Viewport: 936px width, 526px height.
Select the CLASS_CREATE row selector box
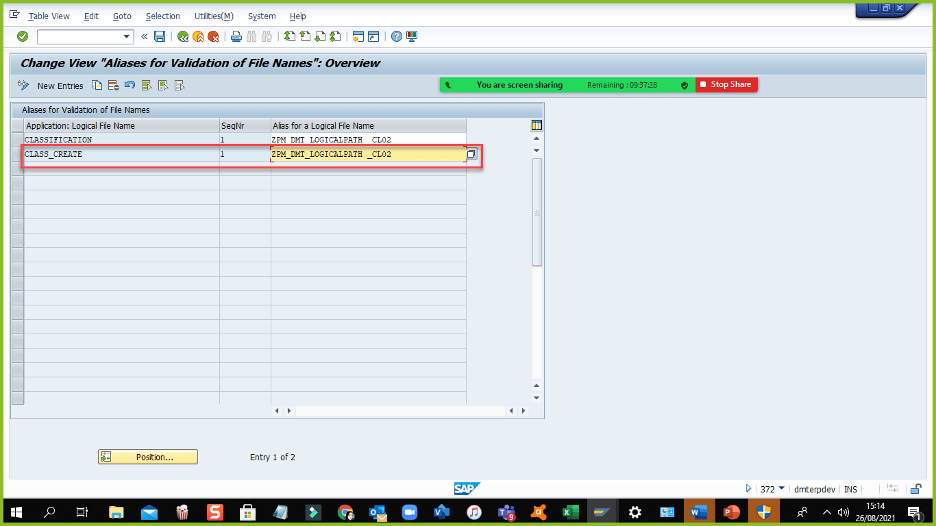pyautogui.click(x=16, y=155)
